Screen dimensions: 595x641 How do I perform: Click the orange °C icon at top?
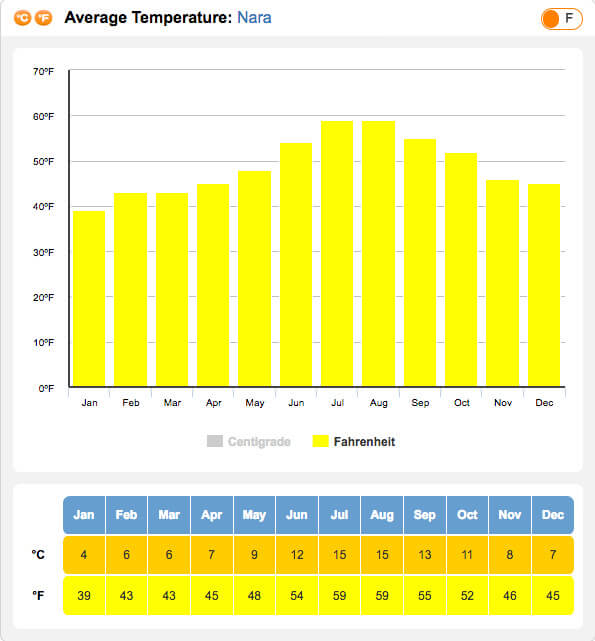(22, 18)
